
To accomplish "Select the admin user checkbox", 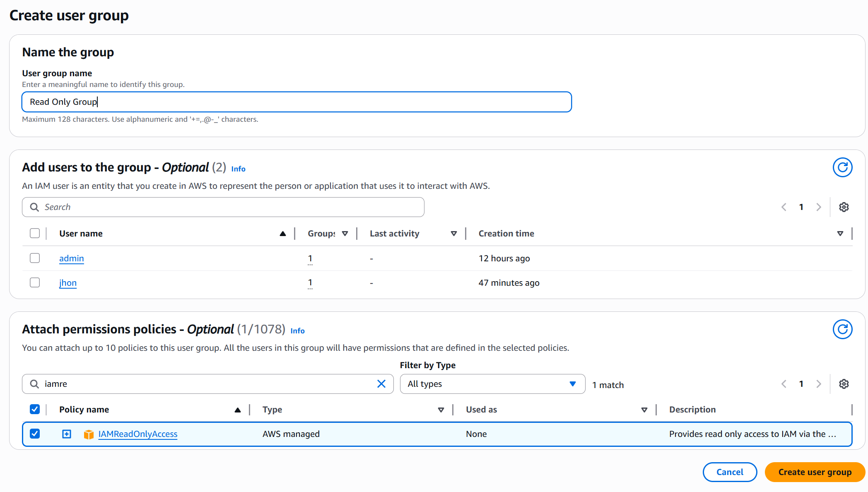I will (35, 258).
